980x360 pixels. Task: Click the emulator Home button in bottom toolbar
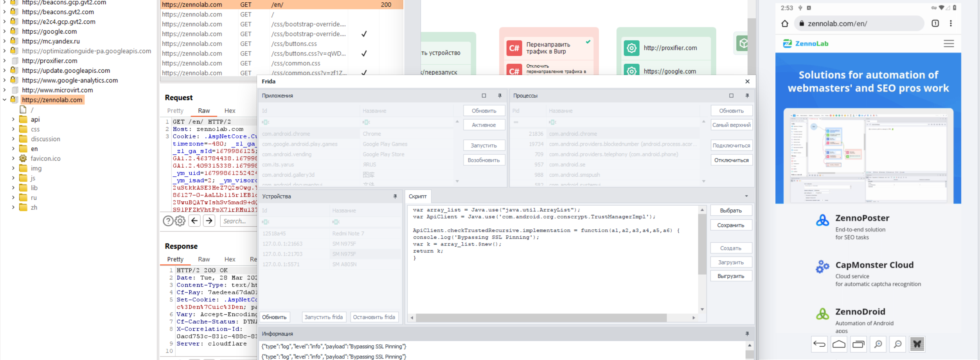click(839, 344)
